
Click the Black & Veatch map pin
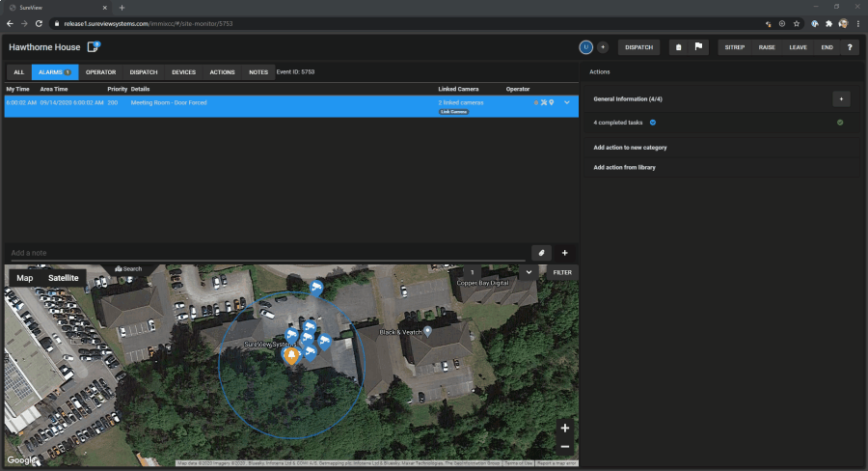click(x=427, y=332)
